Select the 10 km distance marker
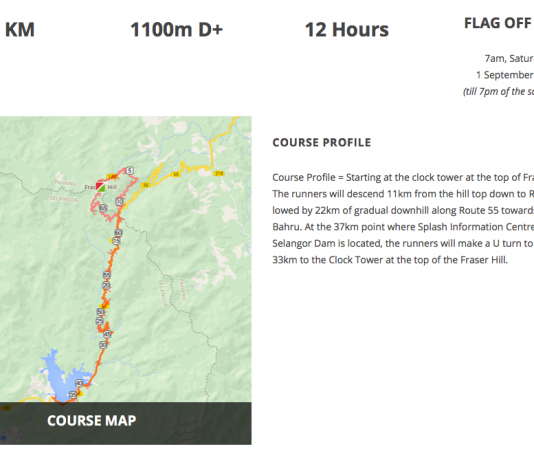Image resolution: width=534 pixels, height=462 pixels. [x=119, y=202]
